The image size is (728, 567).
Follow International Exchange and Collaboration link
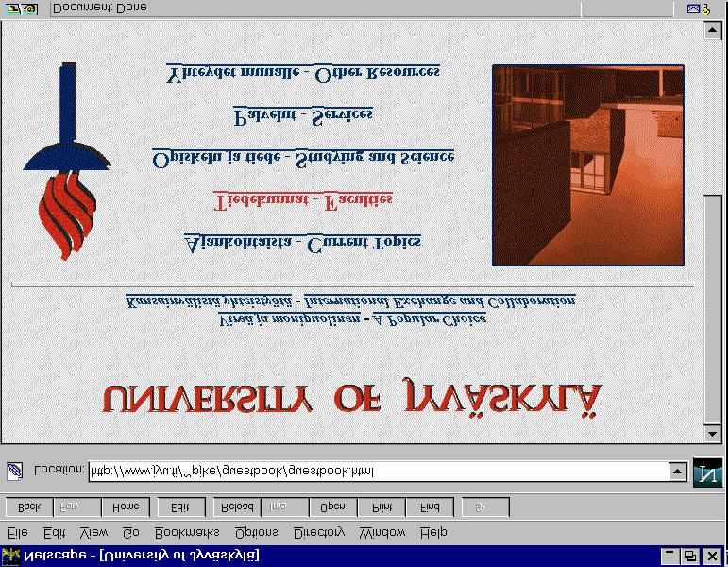(x=440, y=301)
